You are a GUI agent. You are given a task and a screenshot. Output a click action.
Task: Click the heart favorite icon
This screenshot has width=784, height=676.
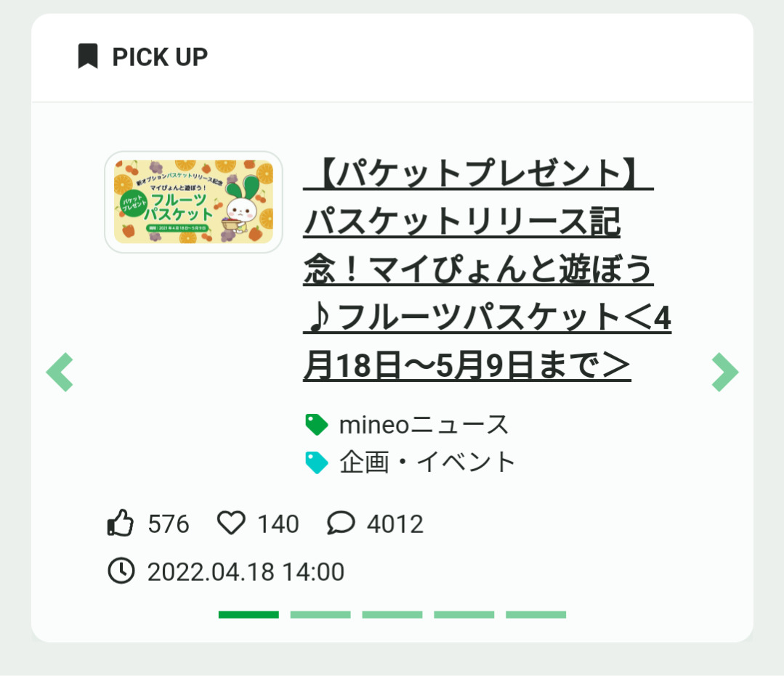click(231, 524)
